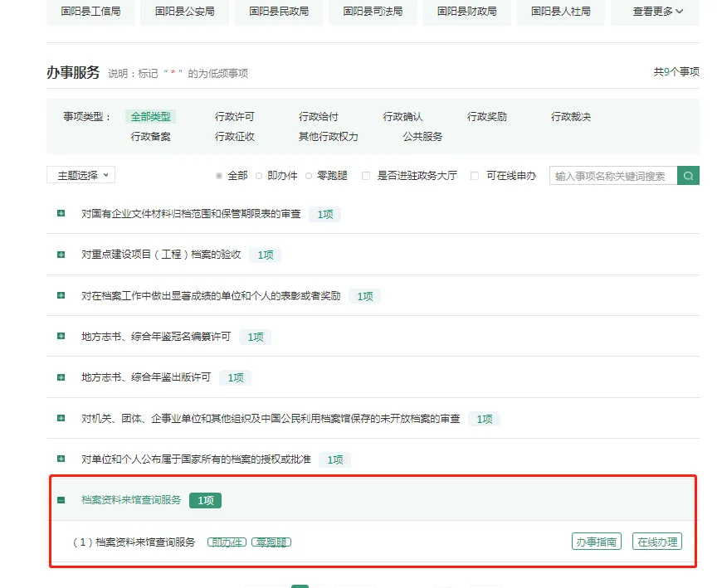Check 是否进驻政务大厅 checkbox
The height and width of the screenshot is (588, 722).
point(366,176)
